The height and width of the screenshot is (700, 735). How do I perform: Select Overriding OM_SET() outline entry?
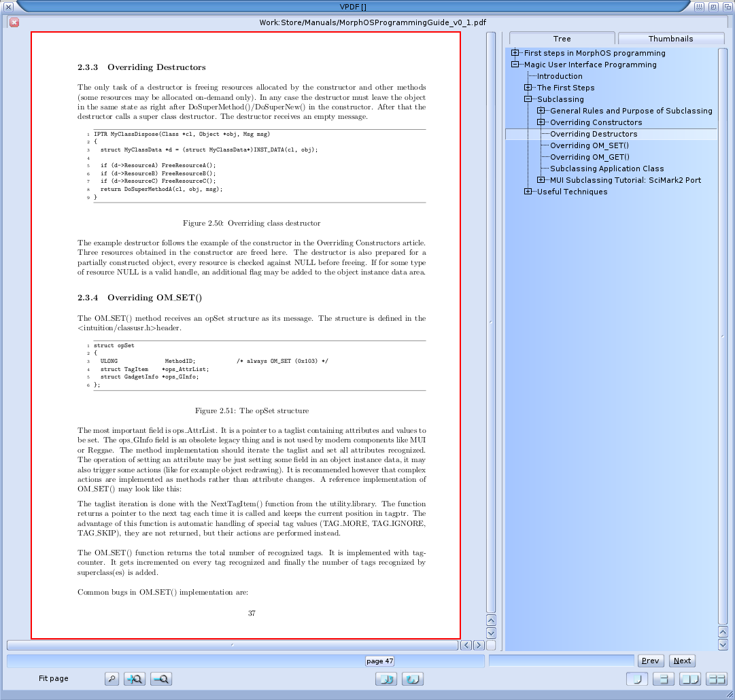589,145
